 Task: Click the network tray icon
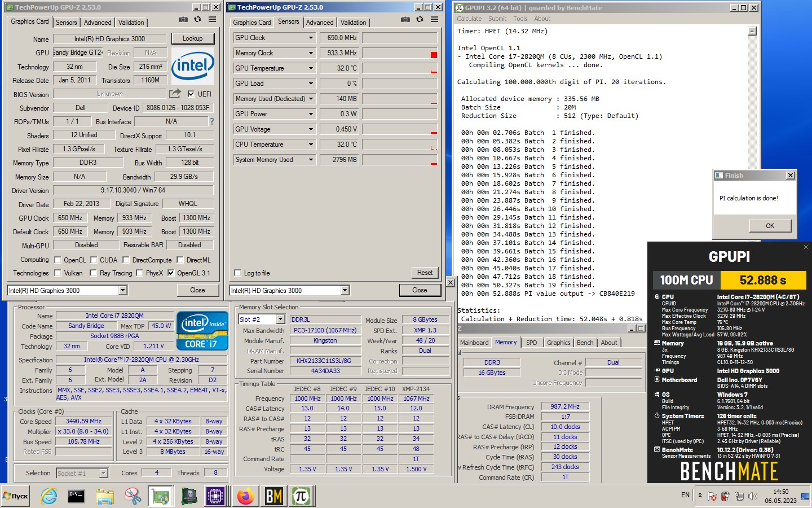pyautogui.click(x=739, y=496)
